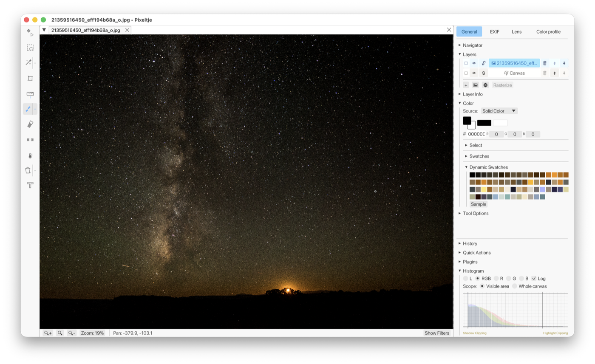Select the Move/pointer tool
The height and width of the screenshot is (364, 595).
pos(30,33)
